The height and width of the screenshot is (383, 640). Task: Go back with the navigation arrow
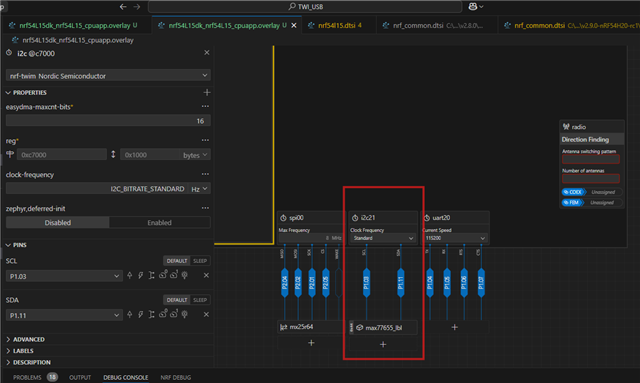(123, 7)
